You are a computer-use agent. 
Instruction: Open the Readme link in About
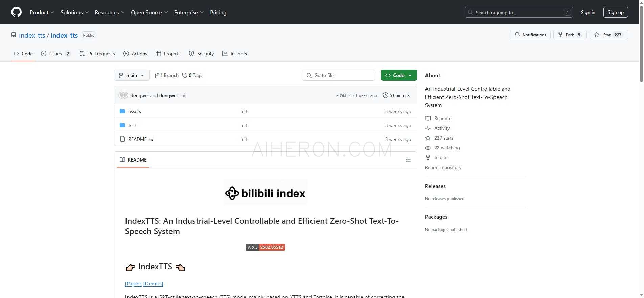coord(443,118)
